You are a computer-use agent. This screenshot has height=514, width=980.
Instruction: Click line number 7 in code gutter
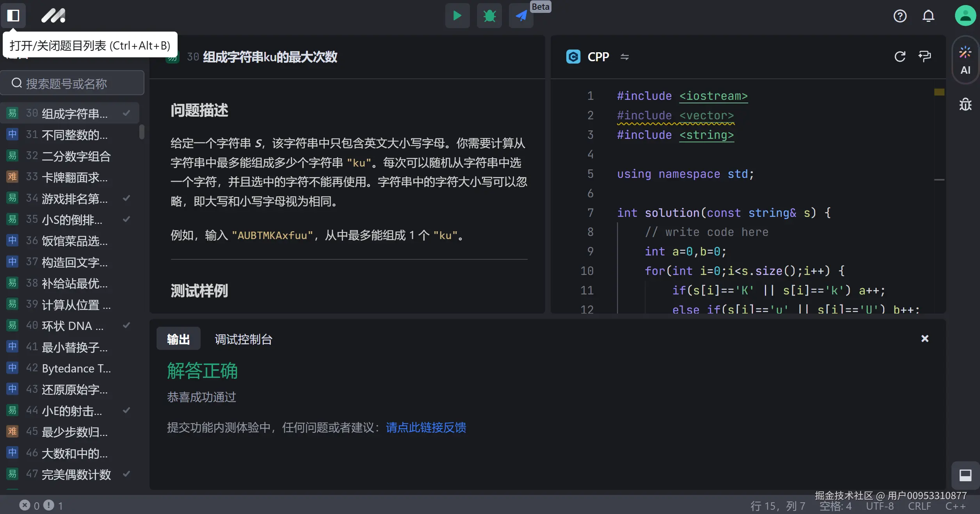(590, 213)
